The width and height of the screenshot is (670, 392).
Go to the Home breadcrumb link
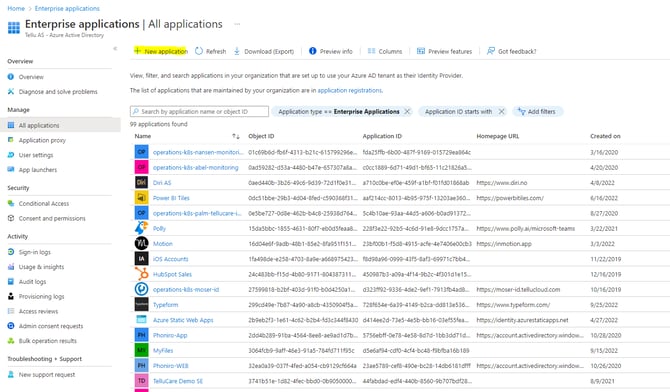16,9
